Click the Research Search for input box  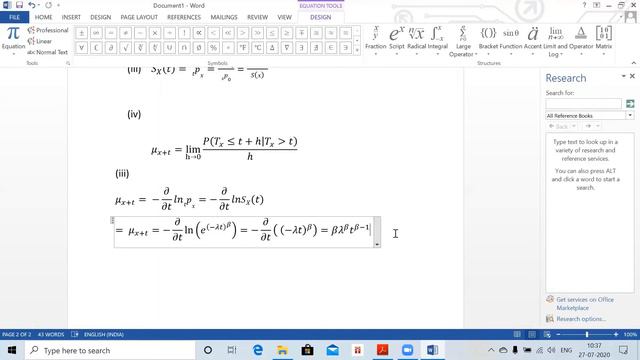click(583, 104)
